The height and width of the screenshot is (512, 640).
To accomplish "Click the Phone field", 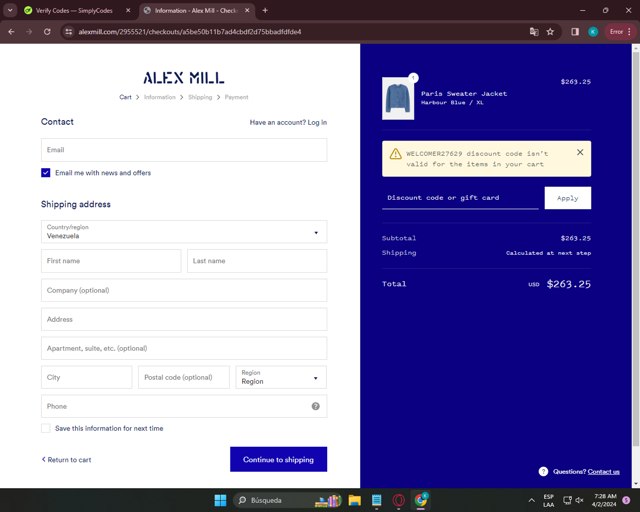I will coord(184,406).
